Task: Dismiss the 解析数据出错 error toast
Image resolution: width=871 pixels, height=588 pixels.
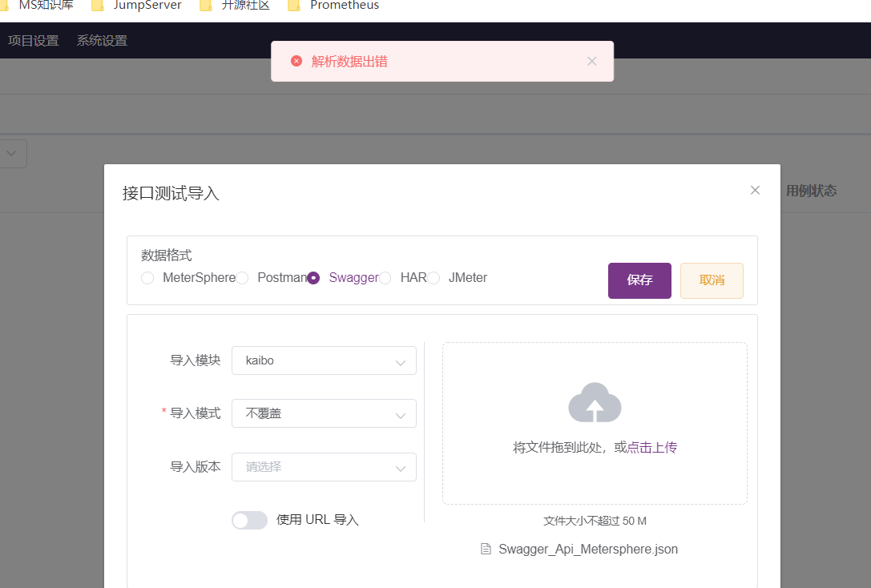Action: [x=592, y=61]
